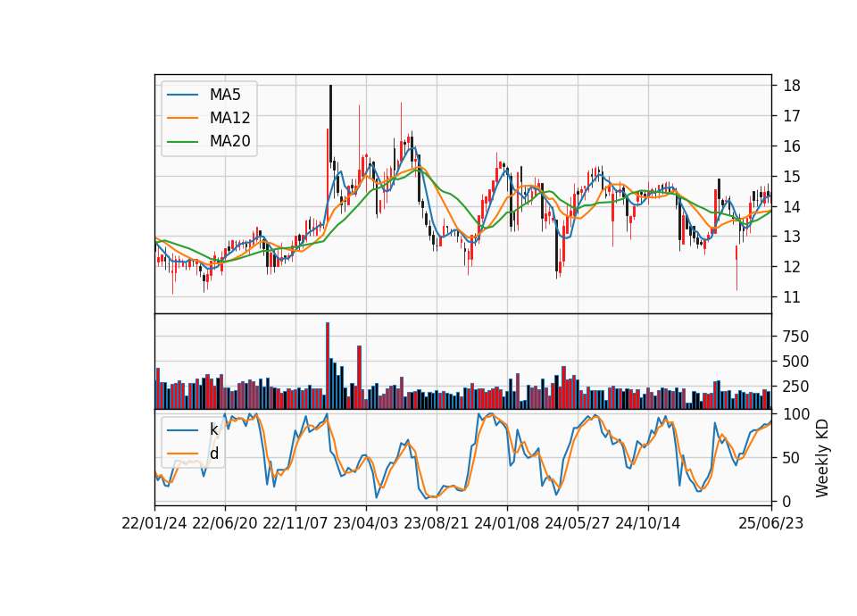Click the price axis value 18

[792, 86]
